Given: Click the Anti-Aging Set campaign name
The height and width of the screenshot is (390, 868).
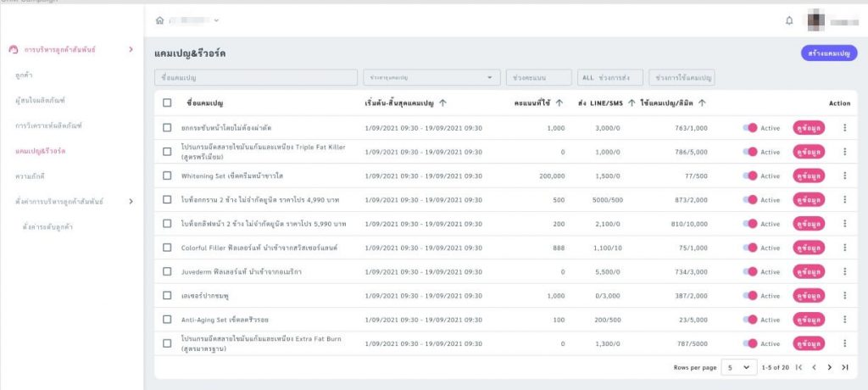Looking at the screenshot, I should click(225, 320).
